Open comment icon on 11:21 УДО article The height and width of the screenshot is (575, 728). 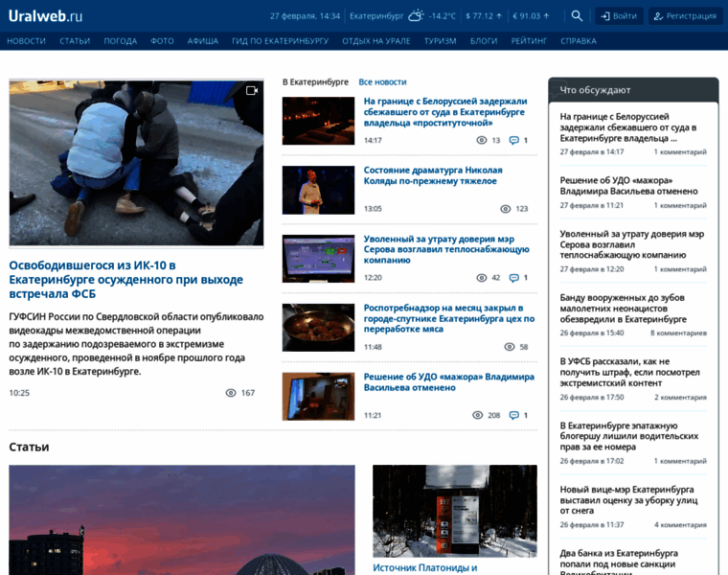[514, 415]
